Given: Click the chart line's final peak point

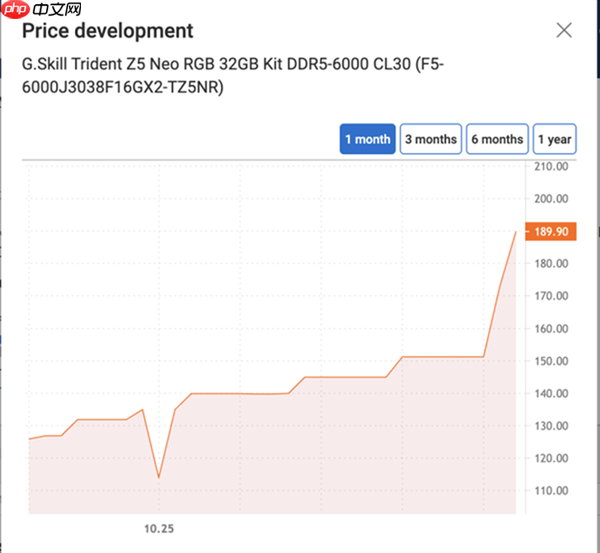Looking at the screenshot, I should (x=516, y=231).
